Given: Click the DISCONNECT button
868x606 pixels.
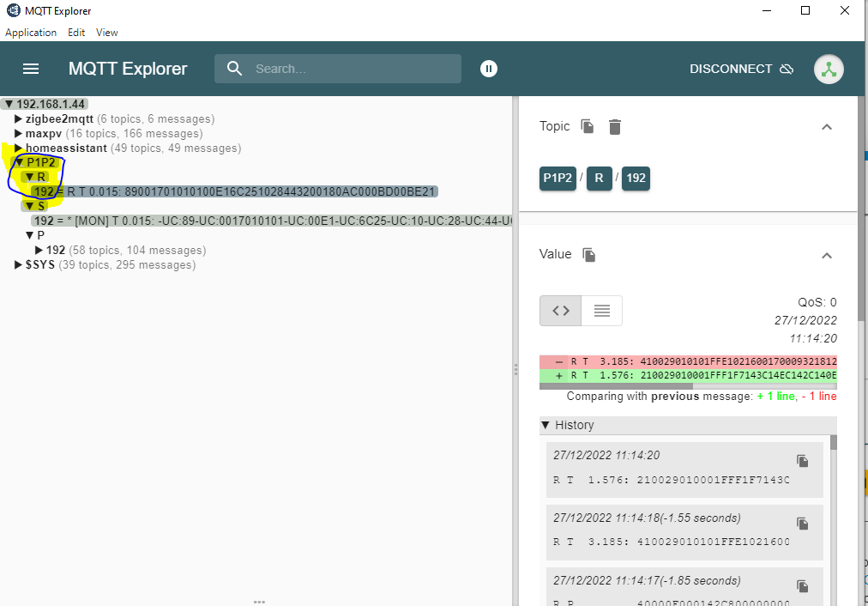Looking at the screenshot, I should point(741,69).
